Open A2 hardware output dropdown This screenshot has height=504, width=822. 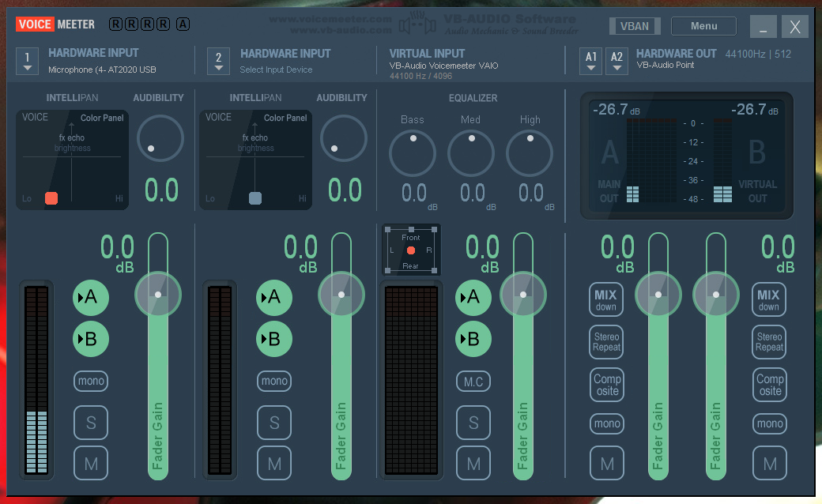pyautogui.click(x=616, y=62)
